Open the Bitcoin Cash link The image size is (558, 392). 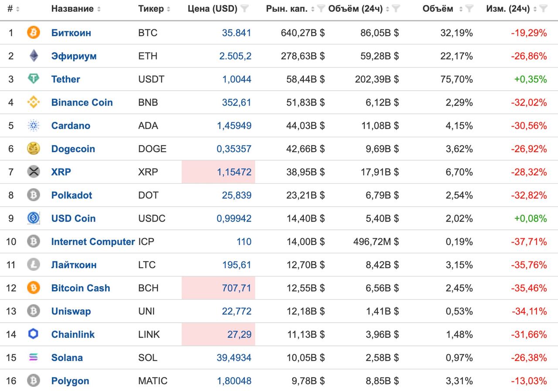click(81, 288)
